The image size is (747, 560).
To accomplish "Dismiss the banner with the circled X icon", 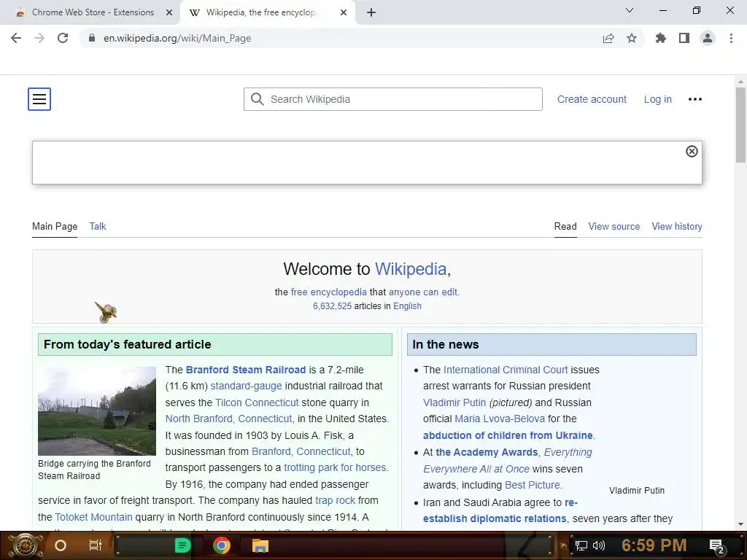I will point(692,151).
